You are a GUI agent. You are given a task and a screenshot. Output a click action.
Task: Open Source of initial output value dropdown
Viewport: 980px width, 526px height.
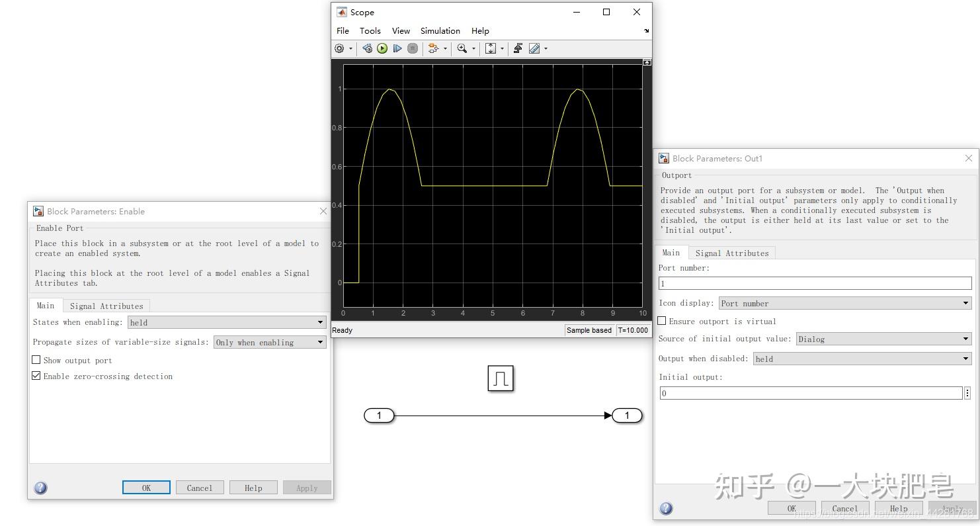click(883, 339)
